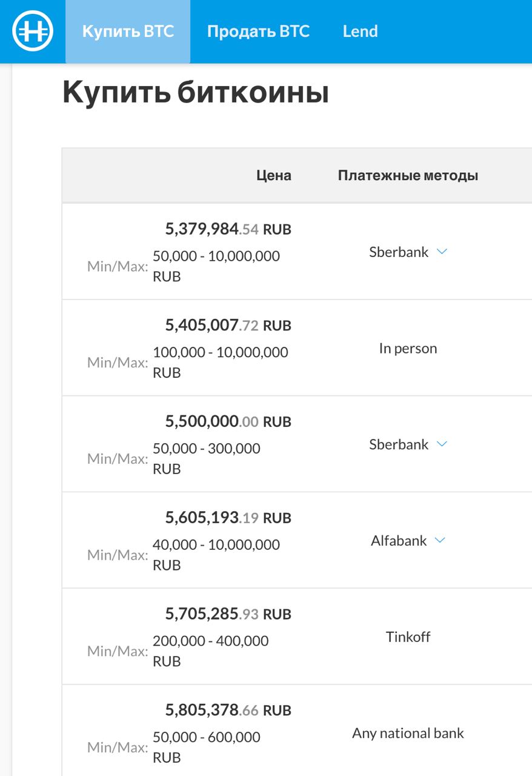Screen dimensions: 532x776
Task: Open the 5,705,285.93 RUB offer
Action: tap(228, 614)
